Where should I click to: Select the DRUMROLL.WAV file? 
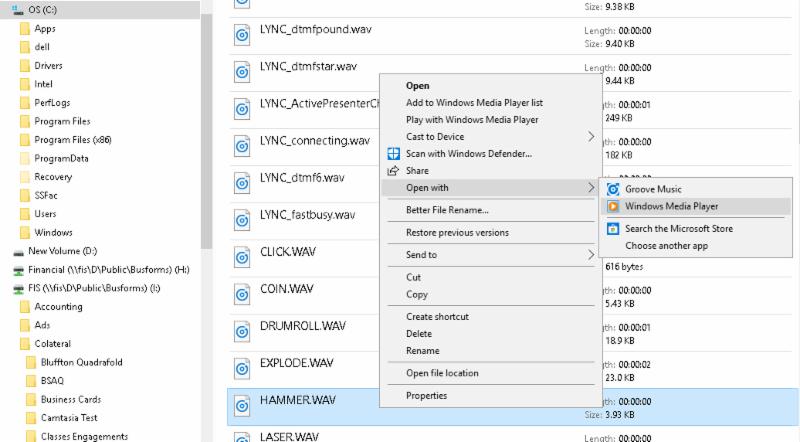(x=302, y=326)
